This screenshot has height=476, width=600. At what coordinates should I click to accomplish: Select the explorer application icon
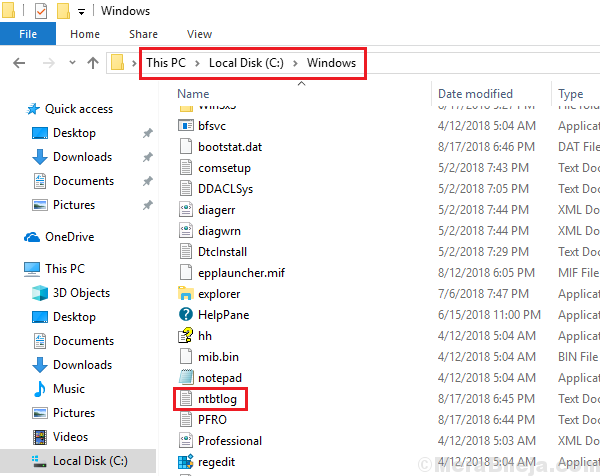(186, 293)
